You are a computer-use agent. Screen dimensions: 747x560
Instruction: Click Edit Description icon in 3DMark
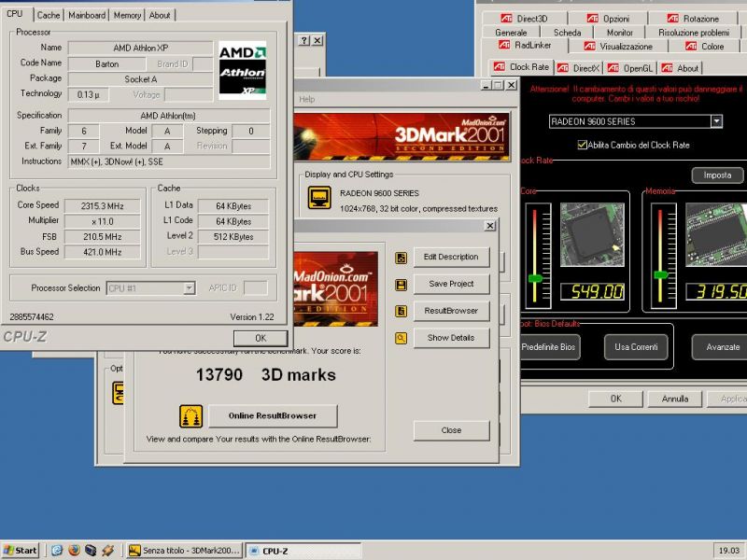(402, 258)
